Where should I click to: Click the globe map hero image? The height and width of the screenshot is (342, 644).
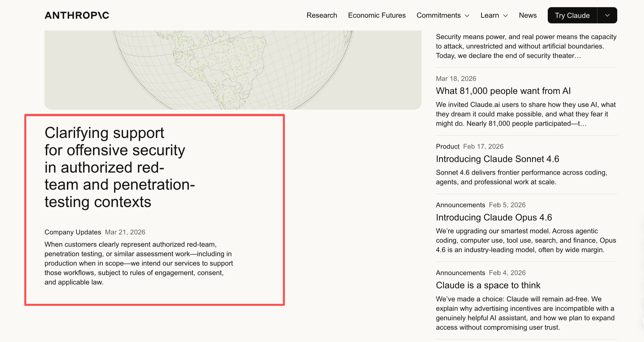233,70
